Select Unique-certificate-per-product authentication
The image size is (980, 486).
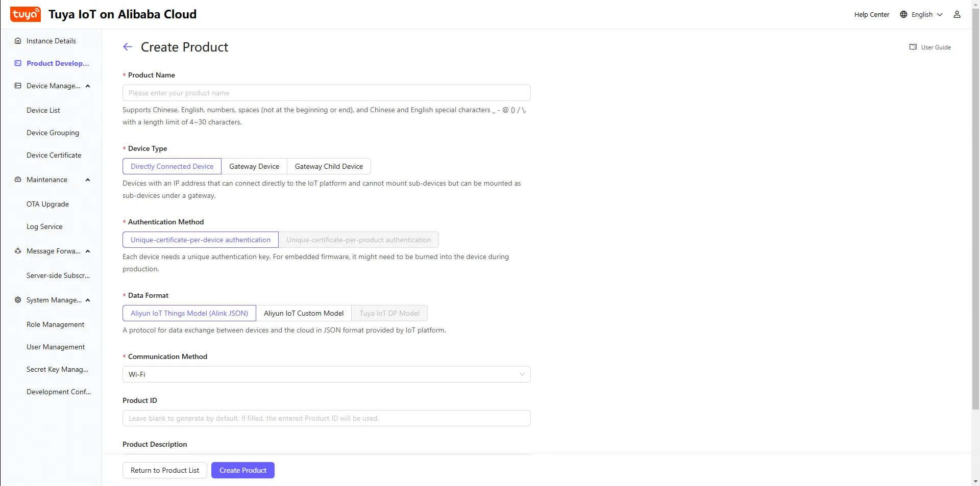[359, 240]
